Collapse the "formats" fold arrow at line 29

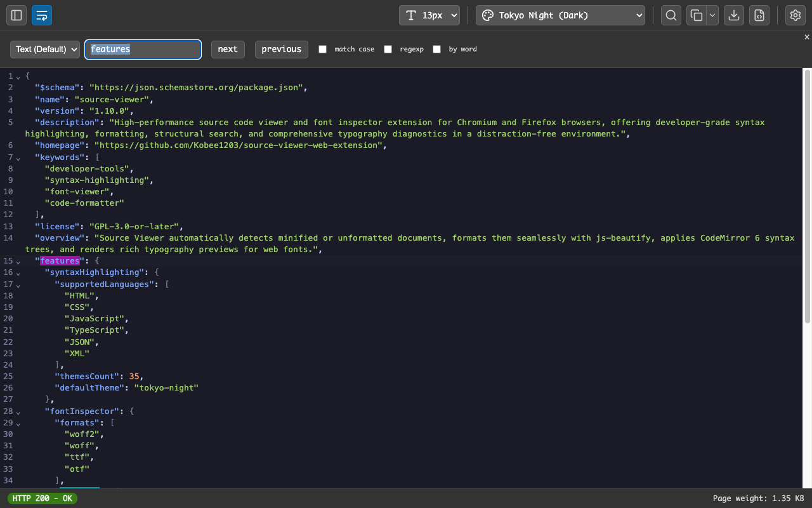point(18,424)
